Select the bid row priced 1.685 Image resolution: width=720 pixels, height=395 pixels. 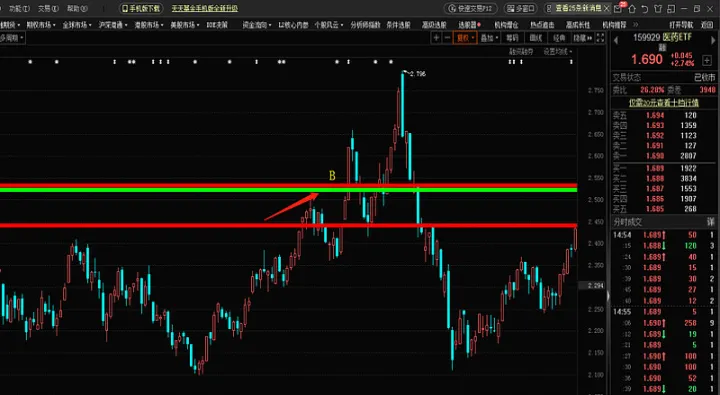tap(664, 209)
